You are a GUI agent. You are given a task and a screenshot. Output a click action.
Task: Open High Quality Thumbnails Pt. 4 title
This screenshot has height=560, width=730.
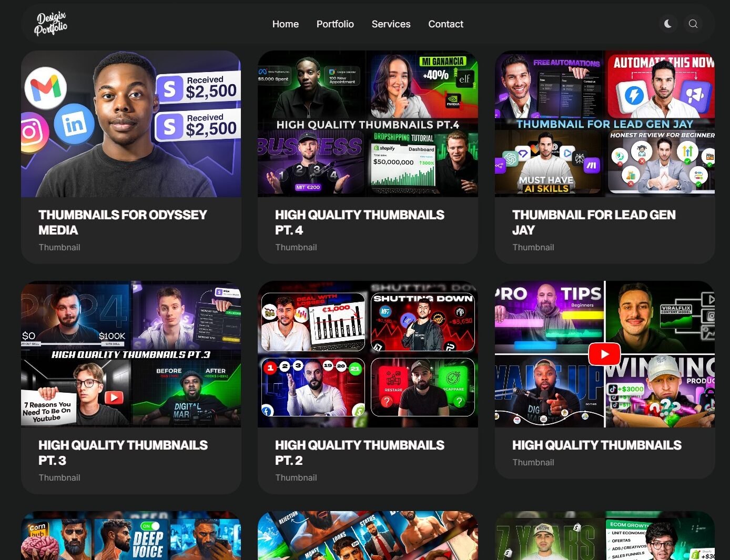coord(359,222)
